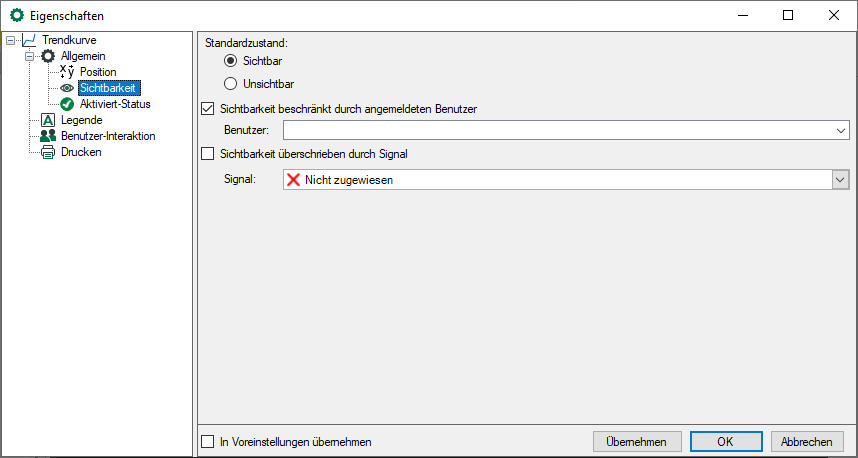Confirm with the OK button
858x458 pixels.
pos(726,441)
